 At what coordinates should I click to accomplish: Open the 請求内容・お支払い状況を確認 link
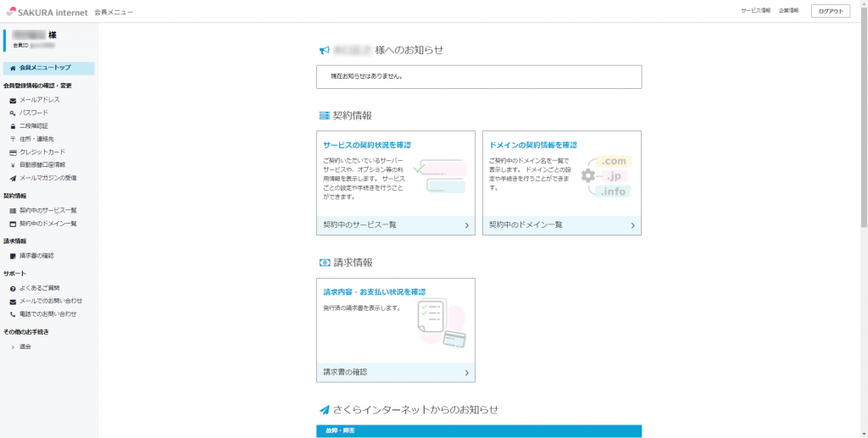[x=374, y=292]
